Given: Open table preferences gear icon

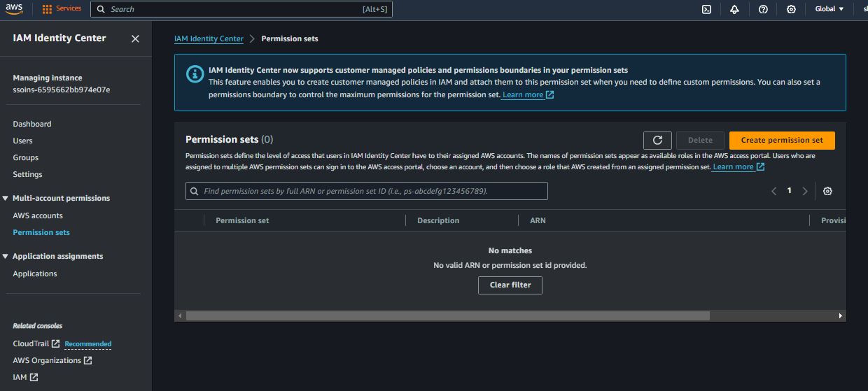Looking at the screenshot, I should pyautogui.click(x=827, y=191).
